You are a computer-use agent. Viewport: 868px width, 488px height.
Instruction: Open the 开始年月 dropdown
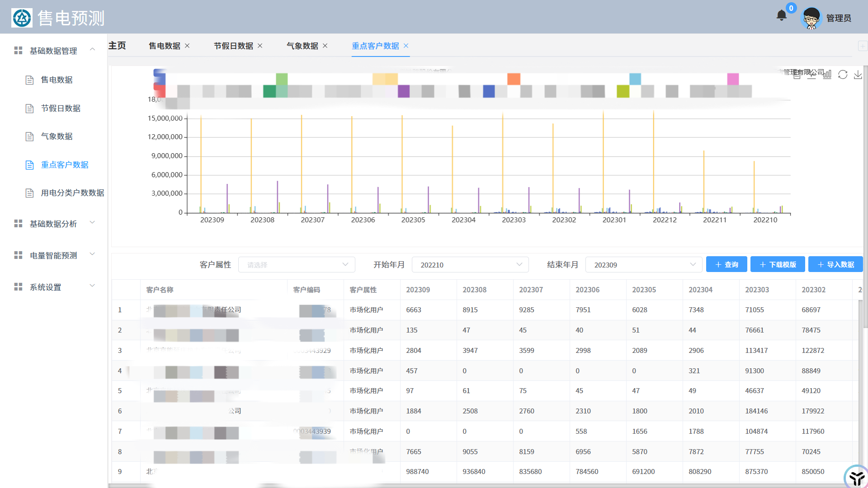tap(470, 265)
